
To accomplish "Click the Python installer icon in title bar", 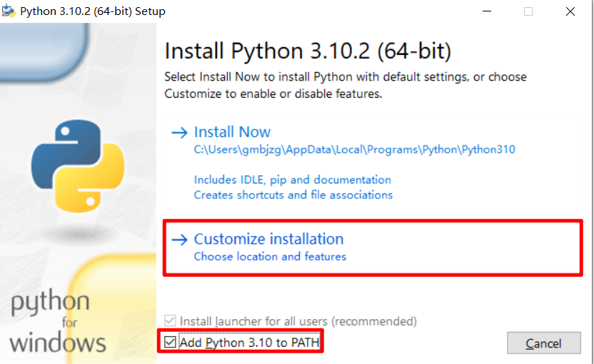I will 10,11.
